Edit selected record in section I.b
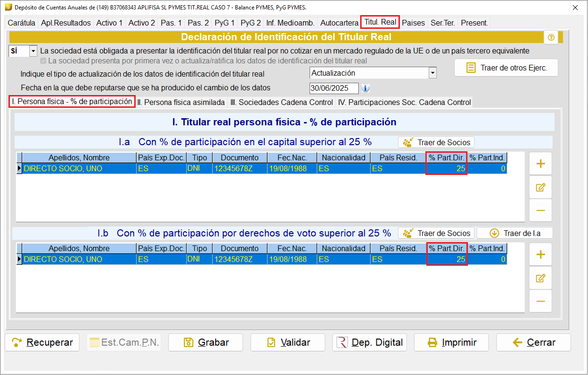588x375 pixels. point(540,278)
